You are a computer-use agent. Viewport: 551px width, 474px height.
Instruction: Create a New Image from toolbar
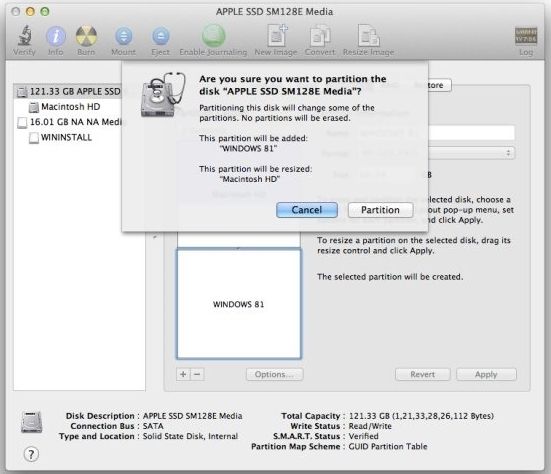(x=277, y=35)
